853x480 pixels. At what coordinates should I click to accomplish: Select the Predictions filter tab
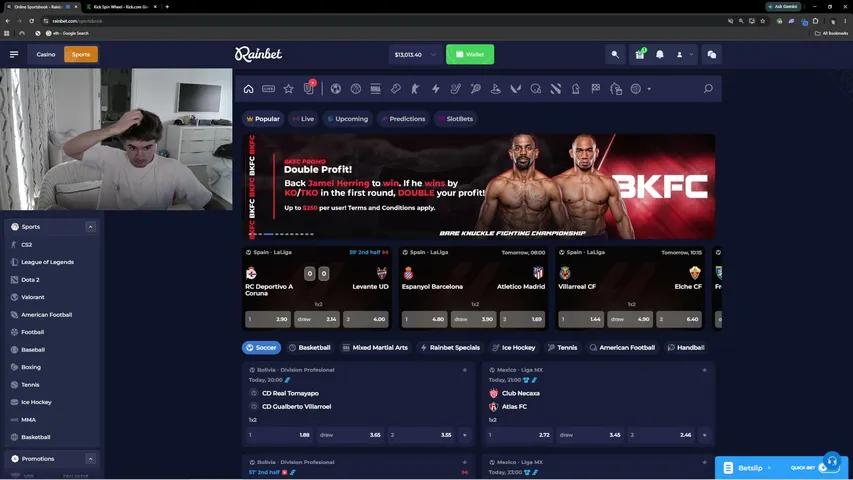coord(403,119)
